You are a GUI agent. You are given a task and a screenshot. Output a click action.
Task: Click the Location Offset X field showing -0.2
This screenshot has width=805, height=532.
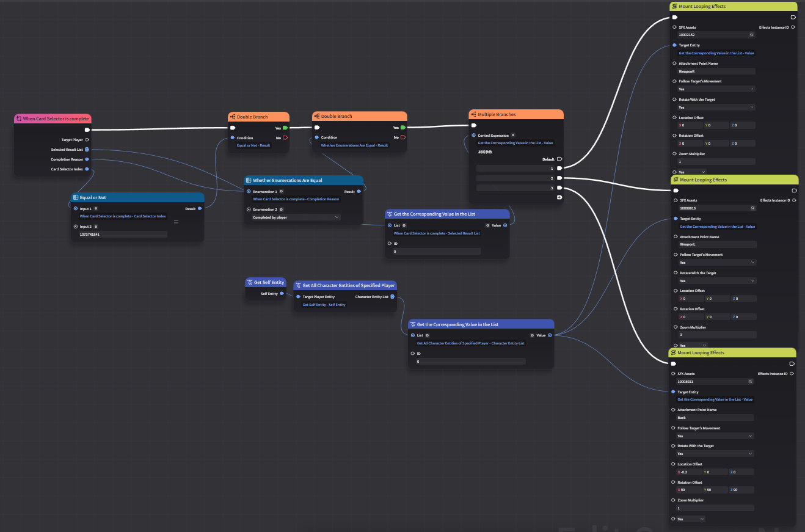689,472
